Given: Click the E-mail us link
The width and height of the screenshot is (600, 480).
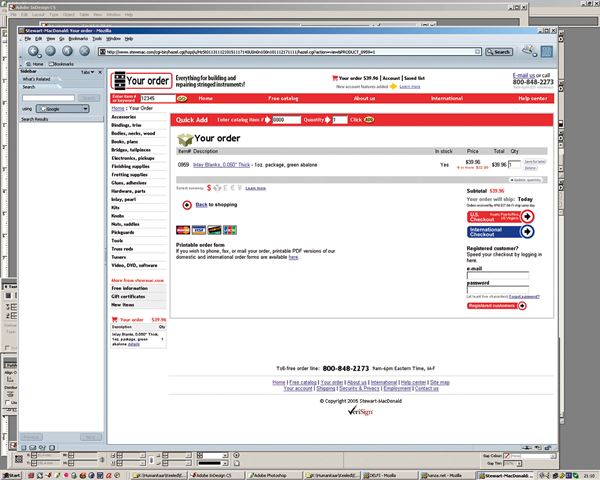Looking at the screenshot, I should (x=523, y=75).
